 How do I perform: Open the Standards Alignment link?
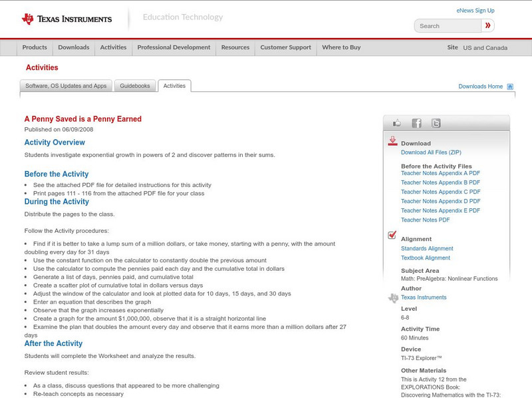click(427, 248)
